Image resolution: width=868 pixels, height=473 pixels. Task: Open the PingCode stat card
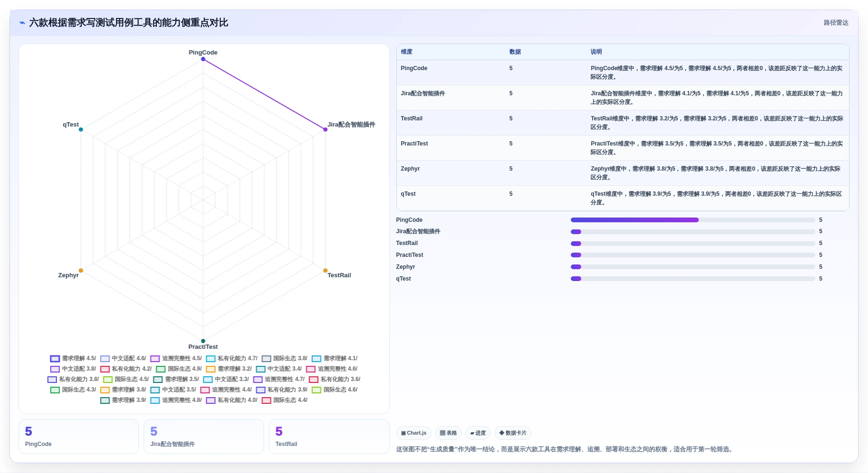(x=79, y=437)
